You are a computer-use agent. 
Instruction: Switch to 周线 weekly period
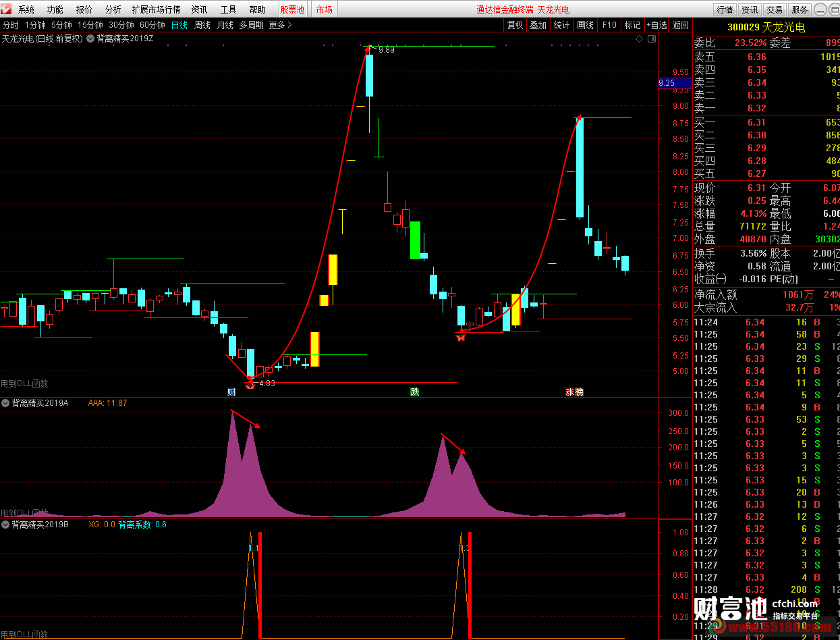coord(202,25)
